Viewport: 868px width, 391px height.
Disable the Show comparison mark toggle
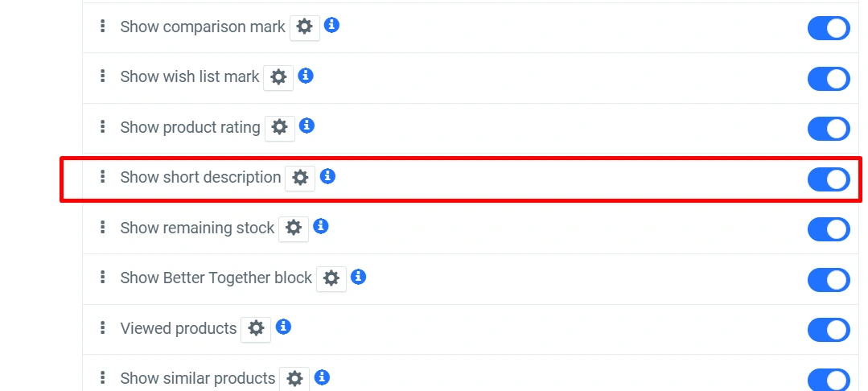[829, 28]
